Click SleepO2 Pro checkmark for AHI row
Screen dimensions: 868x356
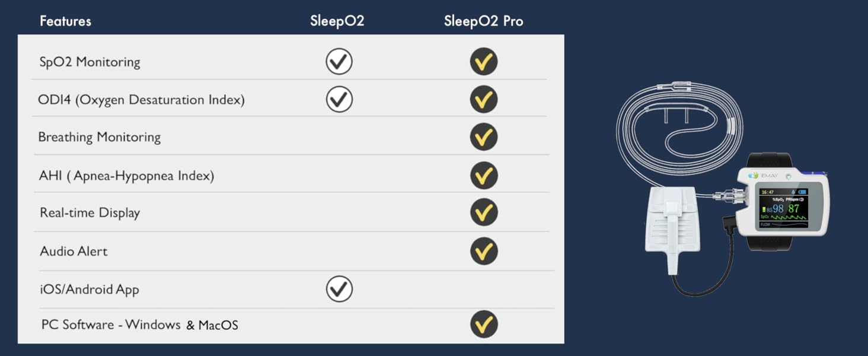484,176
